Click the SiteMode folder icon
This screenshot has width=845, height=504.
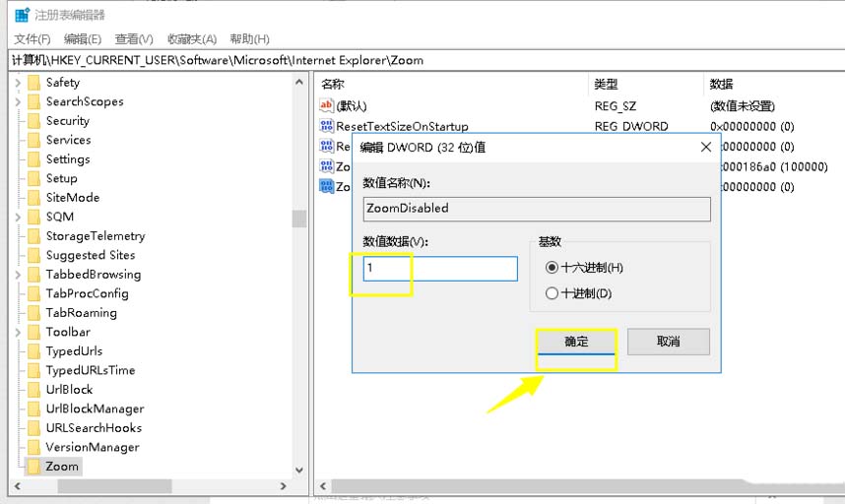click(x=33, y=198)
